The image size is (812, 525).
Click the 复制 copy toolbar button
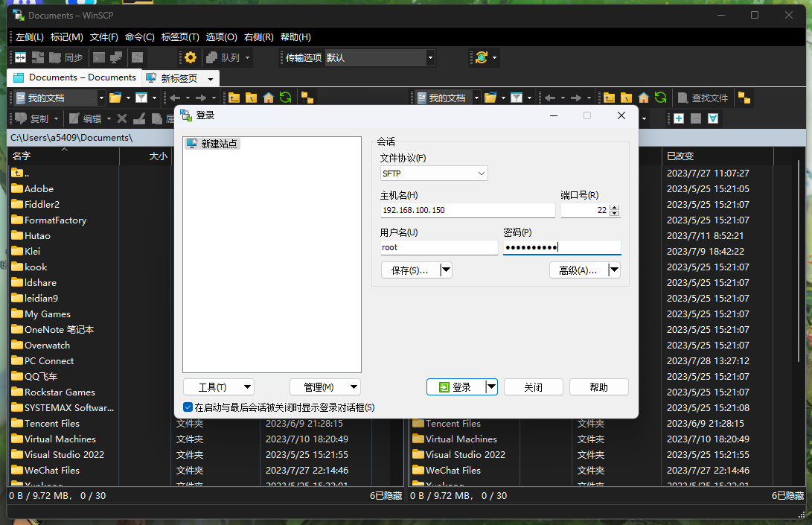click(31, 118)
